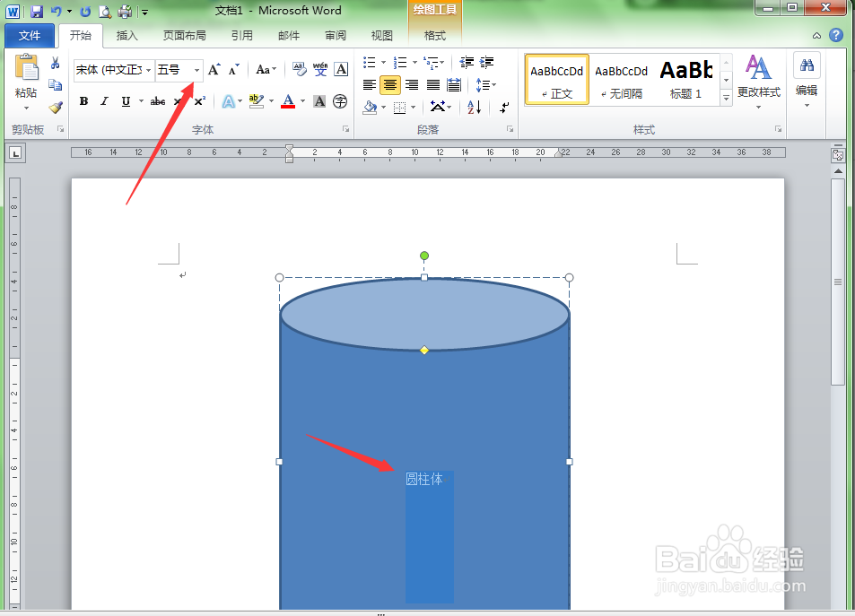The image size is (855, 616).
Task: Click the ruler toggle icon above scrollbar
Action: [838, 155]
